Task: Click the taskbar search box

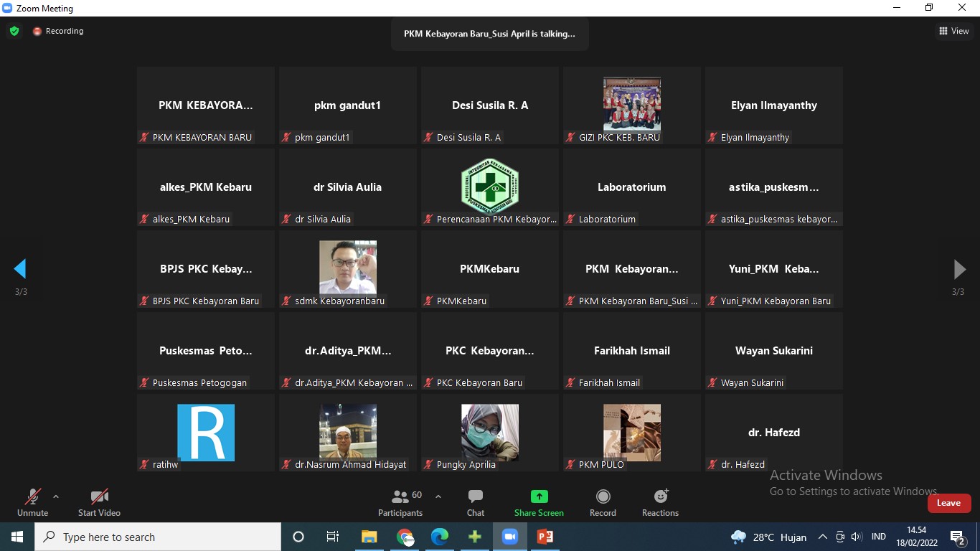Action: (158, 537)
